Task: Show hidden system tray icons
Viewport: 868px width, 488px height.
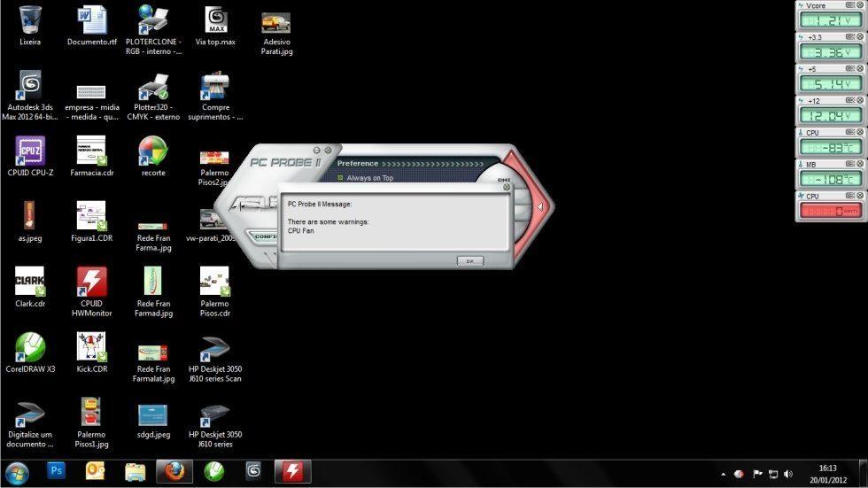Action: click(723, 475)
